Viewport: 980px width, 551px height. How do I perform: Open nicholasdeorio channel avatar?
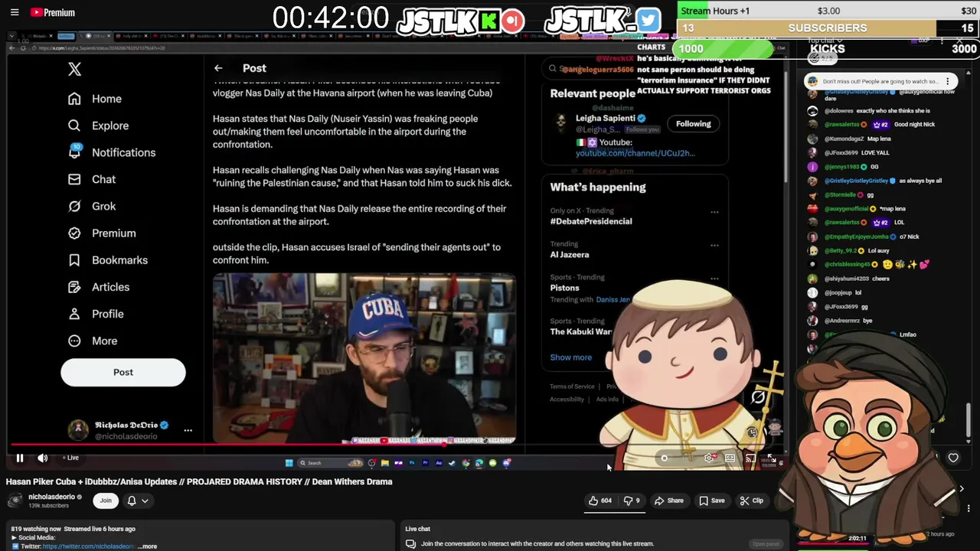point(15,500)
